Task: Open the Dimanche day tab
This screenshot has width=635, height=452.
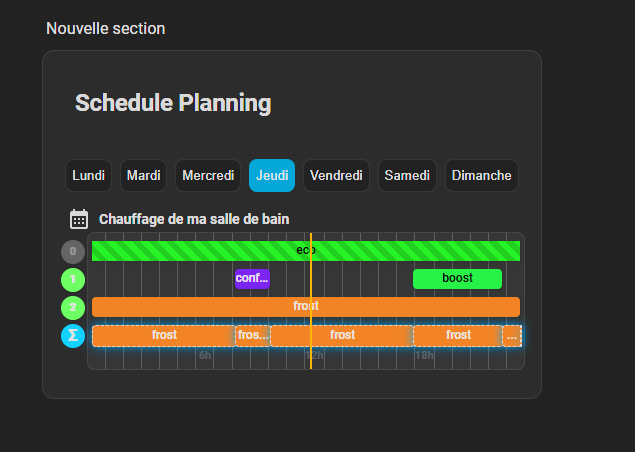Action: [x=481, y=176]
